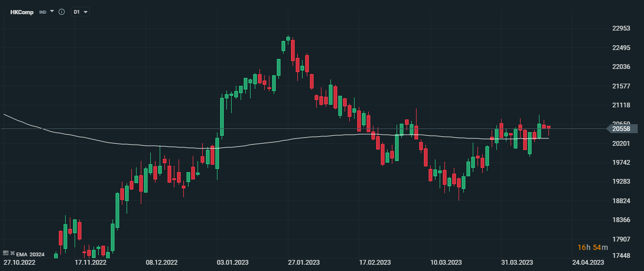Click the 16h 54m candle countdown timer
Screen dimensions: 644x271
[x=593, y=247]
